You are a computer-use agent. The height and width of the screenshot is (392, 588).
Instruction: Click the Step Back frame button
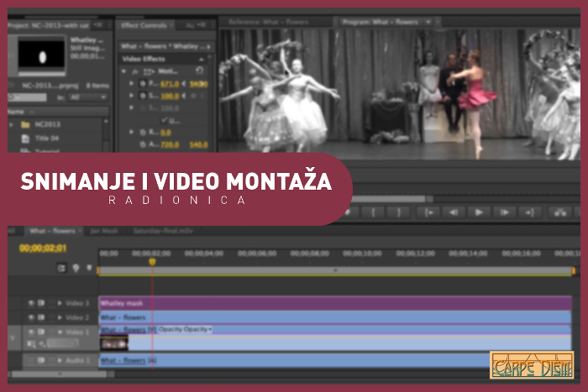coord(454,212)
